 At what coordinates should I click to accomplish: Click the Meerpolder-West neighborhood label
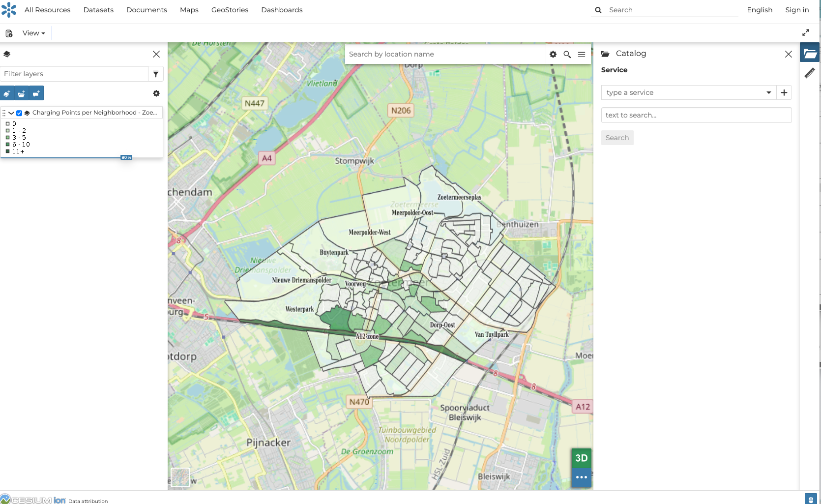coord(369,233)
